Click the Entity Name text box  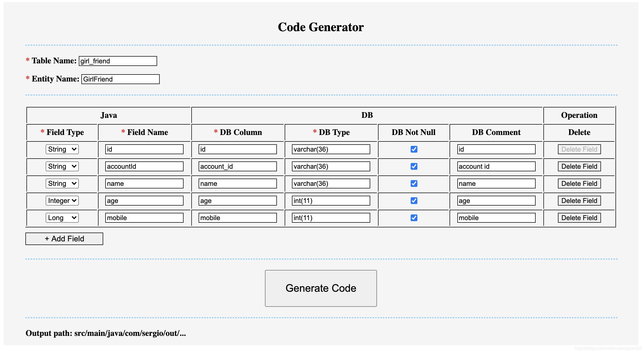click(x=121, y=79)
